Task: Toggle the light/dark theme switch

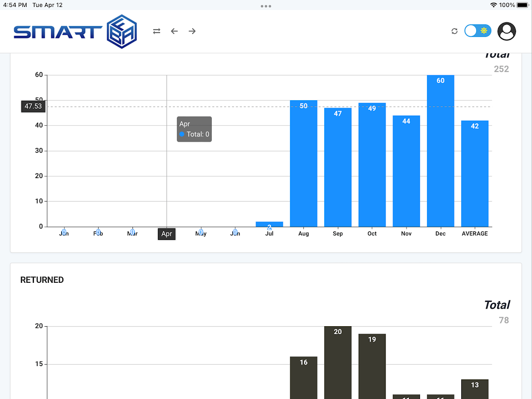Action: tap(478, 31)
